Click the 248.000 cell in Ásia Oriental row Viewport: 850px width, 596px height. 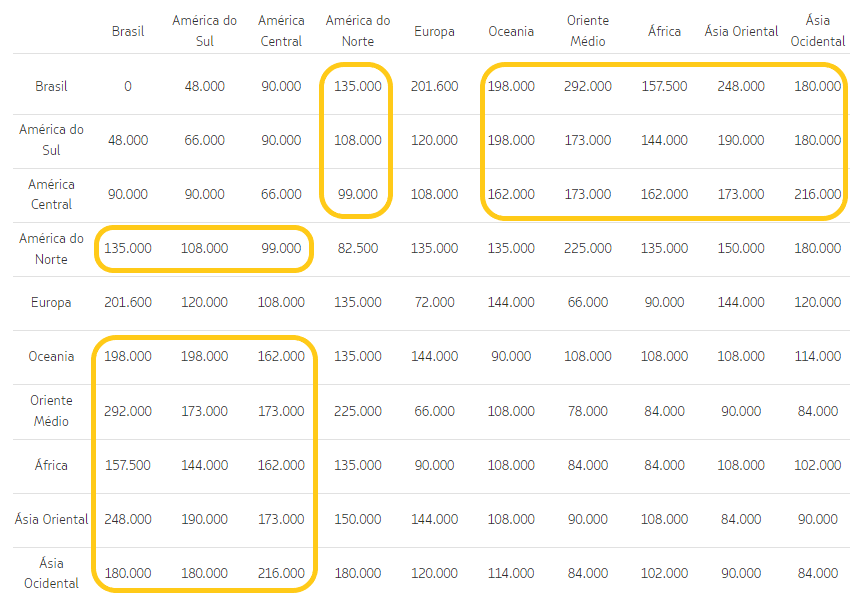128,519
